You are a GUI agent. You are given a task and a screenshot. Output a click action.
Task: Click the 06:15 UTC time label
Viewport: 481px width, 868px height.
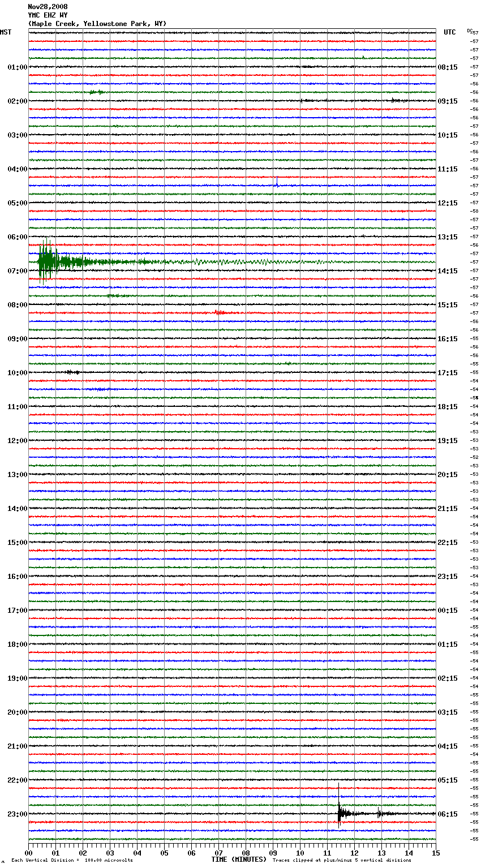click(448, 814)
